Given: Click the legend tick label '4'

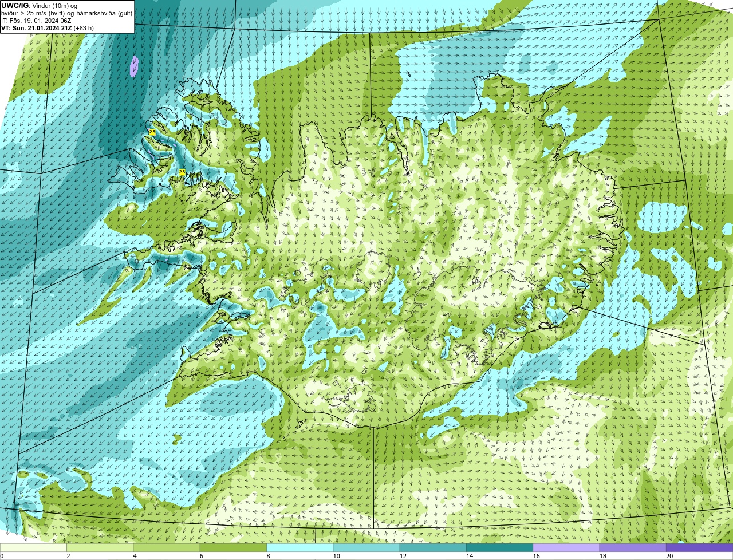Looking at the screenshot, I should pyautogui.click(x=135, y=556).
